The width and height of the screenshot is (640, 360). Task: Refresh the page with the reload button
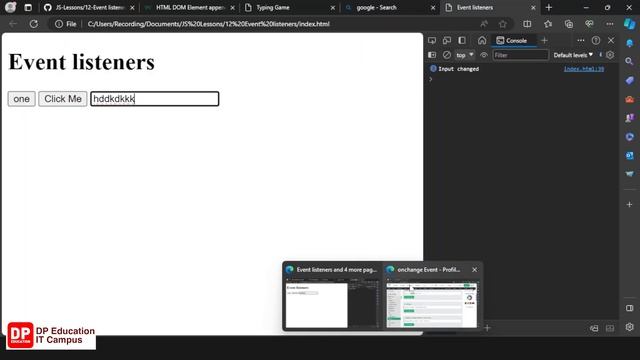33,24
